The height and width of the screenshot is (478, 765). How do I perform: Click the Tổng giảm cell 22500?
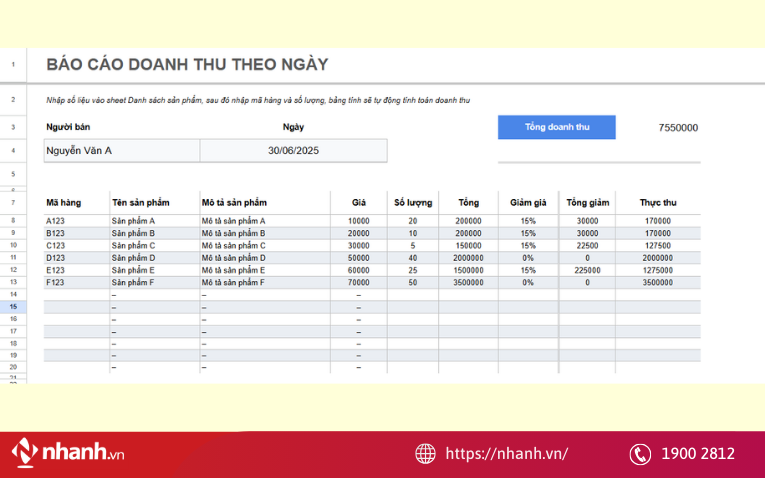587,245
